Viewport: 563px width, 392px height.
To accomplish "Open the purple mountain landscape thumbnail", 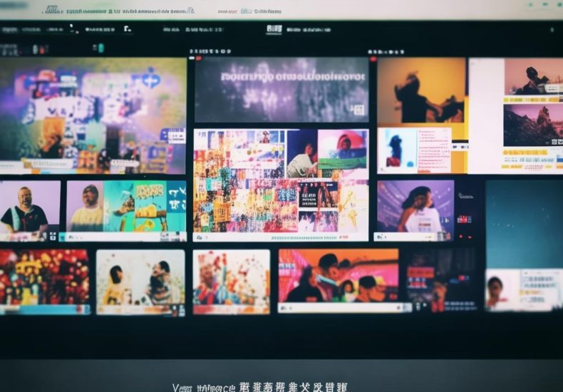I will [533, 125].
